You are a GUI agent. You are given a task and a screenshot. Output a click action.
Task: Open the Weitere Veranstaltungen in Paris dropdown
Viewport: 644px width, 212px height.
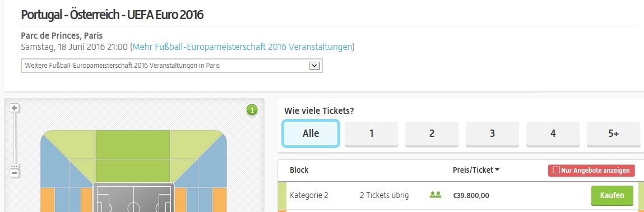[x=172, y=65]
